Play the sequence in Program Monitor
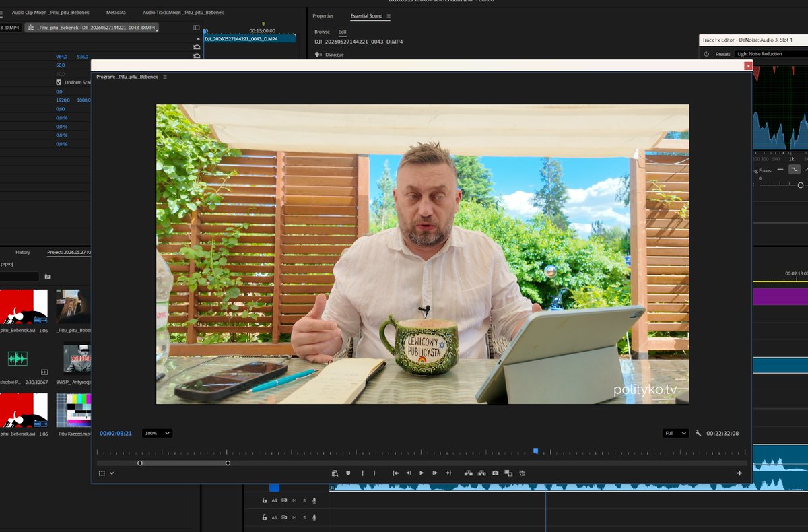 422,473
